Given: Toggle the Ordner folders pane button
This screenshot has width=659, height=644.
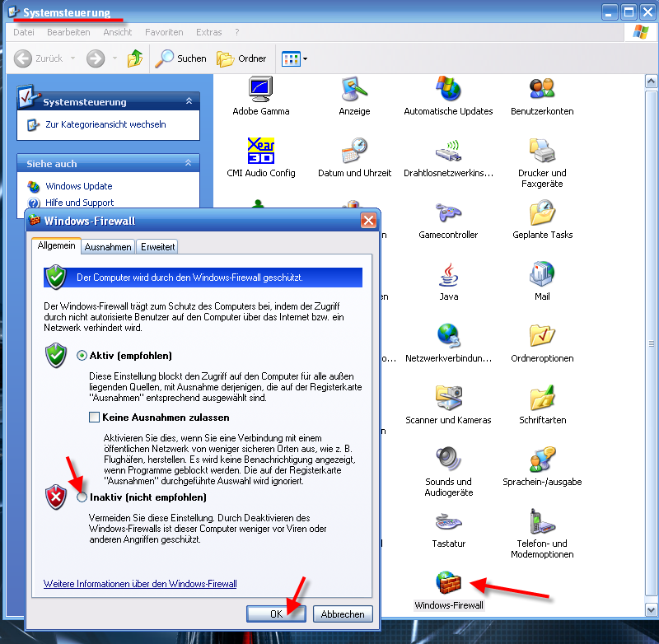Looking at the screenshot, I should tap(241, 58).
